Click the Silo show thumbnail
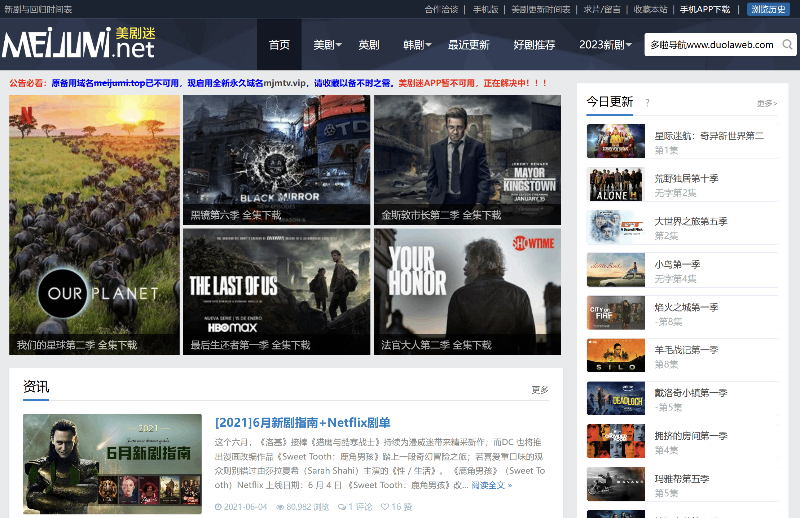Image resolution: width=800 pixels, height=518 pixels. coord(616,356)
